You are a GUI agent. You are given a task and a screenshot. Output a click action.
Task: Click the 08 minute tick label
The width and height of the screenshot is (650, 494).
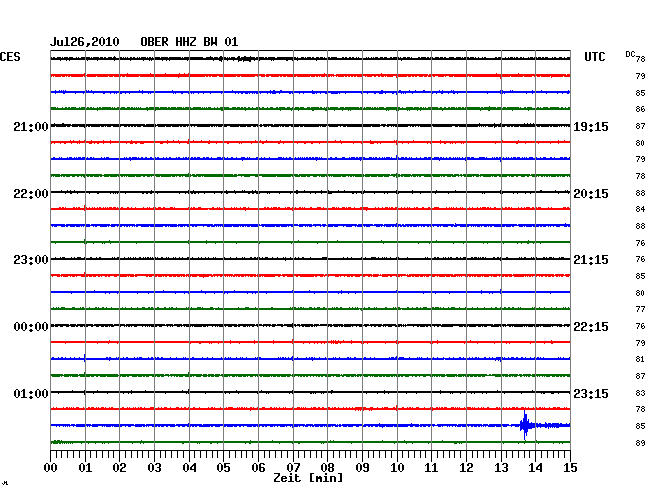point(327,467)
